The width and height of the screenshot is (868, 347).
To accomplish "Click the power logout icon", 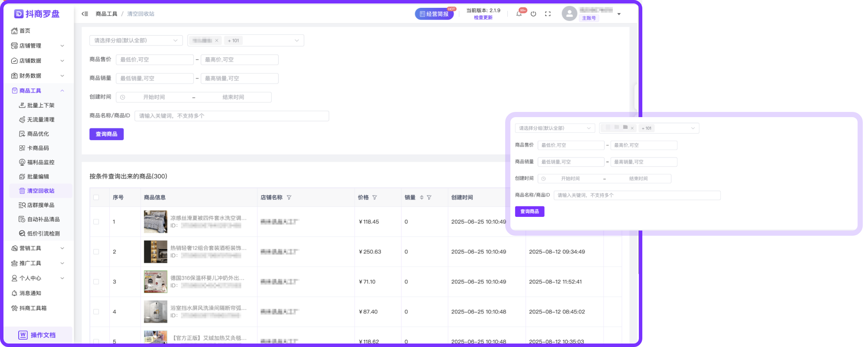I will click(x=533, y=14).
